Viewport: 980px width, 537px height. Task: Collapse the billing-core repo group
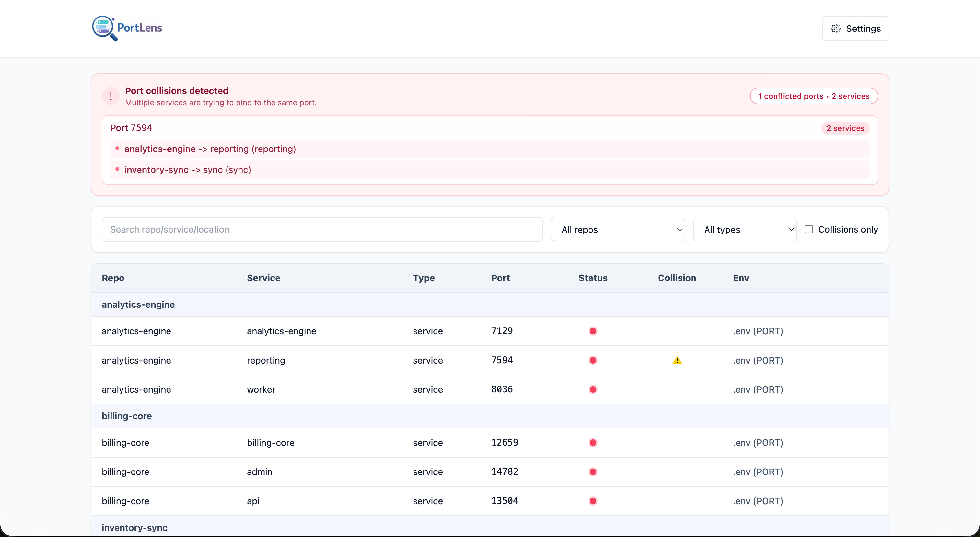pyautogui.click(x=127, y=416)
